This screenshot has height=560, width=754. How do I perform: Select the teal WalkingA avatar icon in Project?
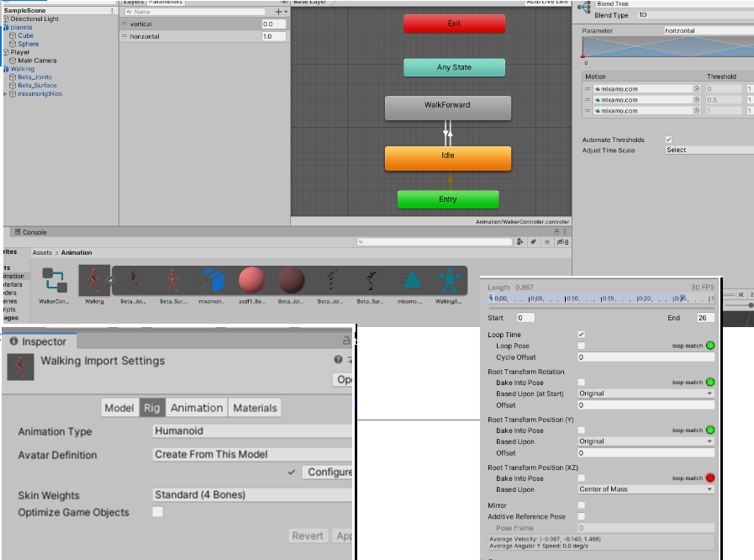tap(448, 280)
